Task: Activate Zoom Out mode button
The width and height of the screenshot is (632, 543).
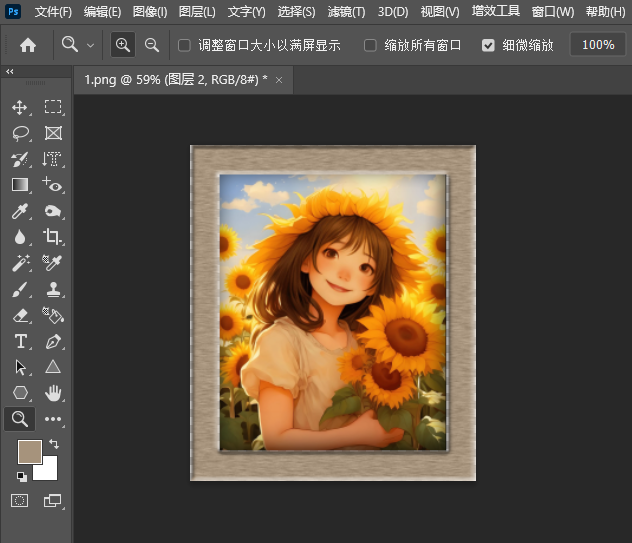Action: point(152,45)
